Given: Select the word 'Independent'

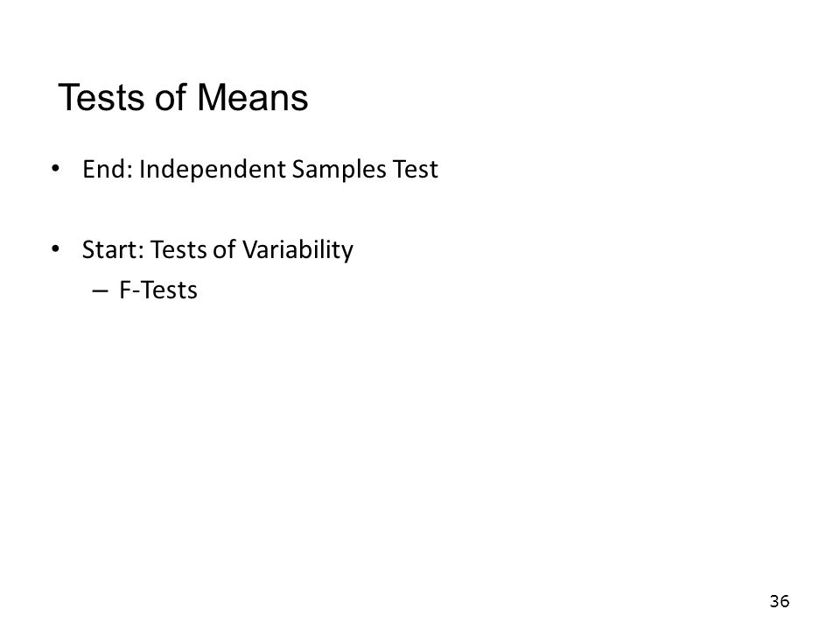Looking at the screenshot, I should pyautogui.click(x=213, y=171).
